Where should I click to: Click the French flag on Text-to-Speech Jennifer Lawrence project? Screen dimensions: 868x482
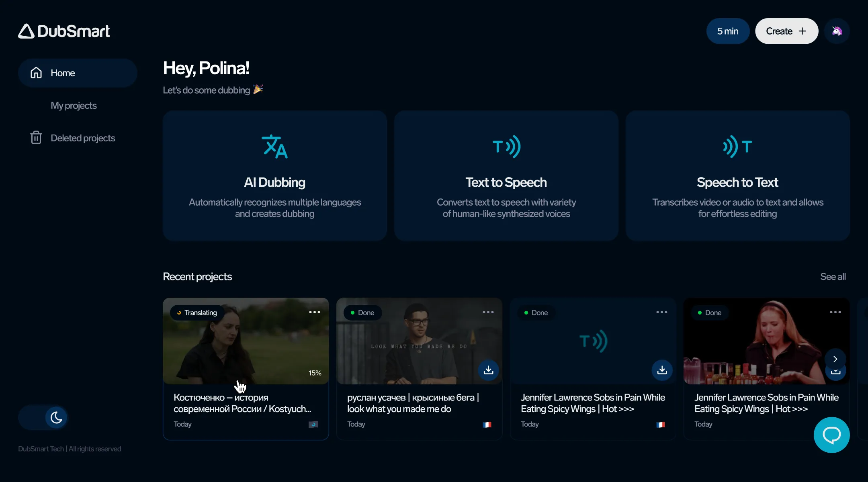click(x=661, y=425)
